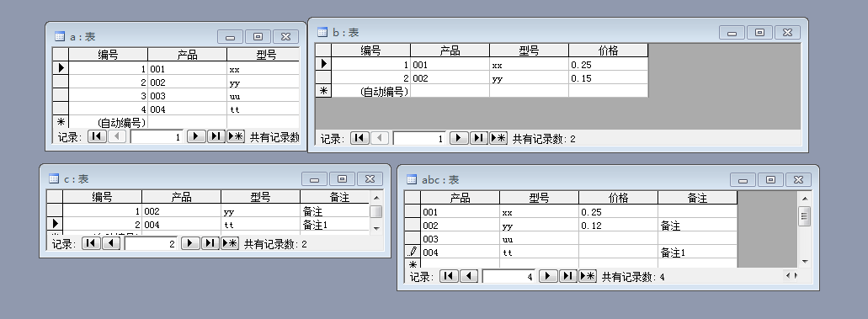Go to first record in table b
This screenshot has height=319, width=868.
[x=359, y=138]
